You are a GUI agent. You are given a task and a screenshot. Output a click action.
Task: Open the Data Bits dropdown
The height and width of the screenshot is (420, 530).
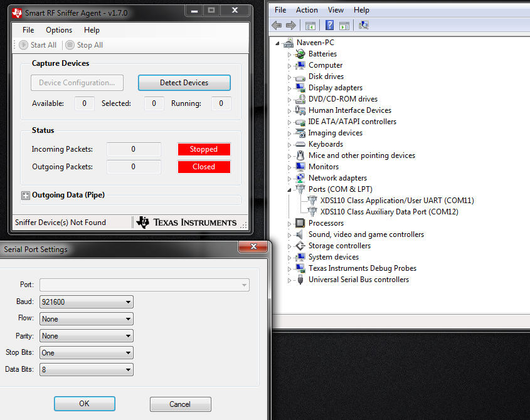[87, 370]
